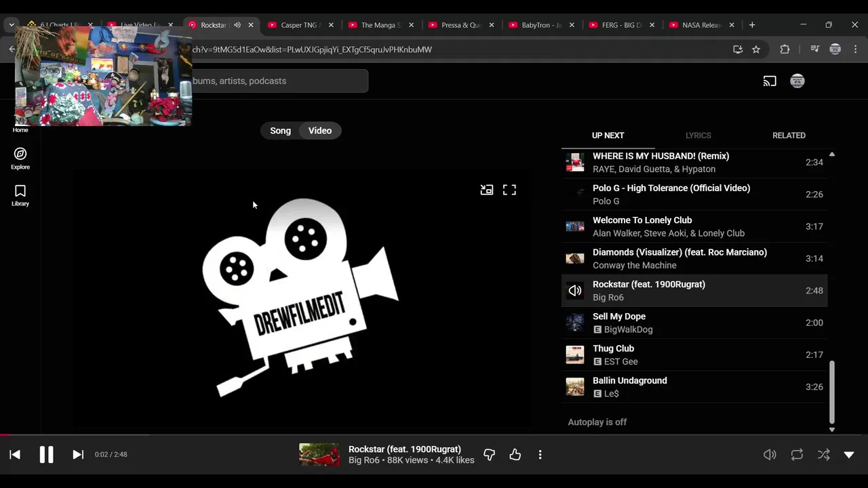Open the Polo G artist link
The width and height of the screenshot is (868, 488).
(606, 201)
